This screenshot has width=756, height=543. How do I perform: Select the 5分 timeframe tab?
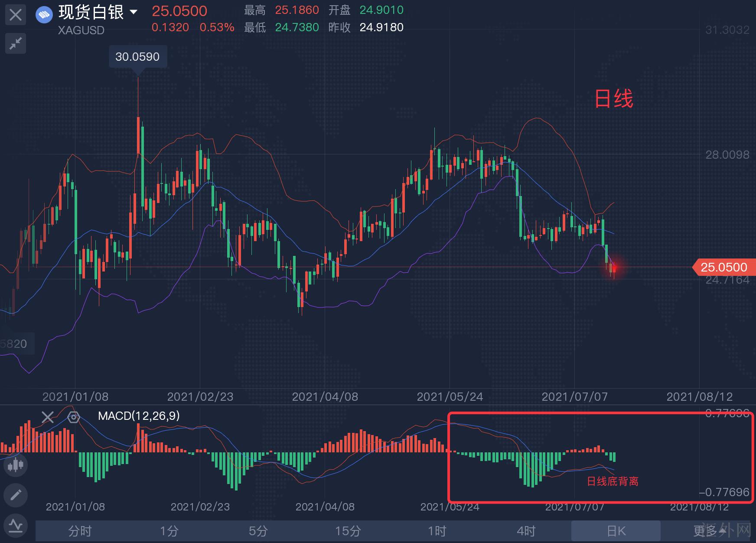(258, 531)
